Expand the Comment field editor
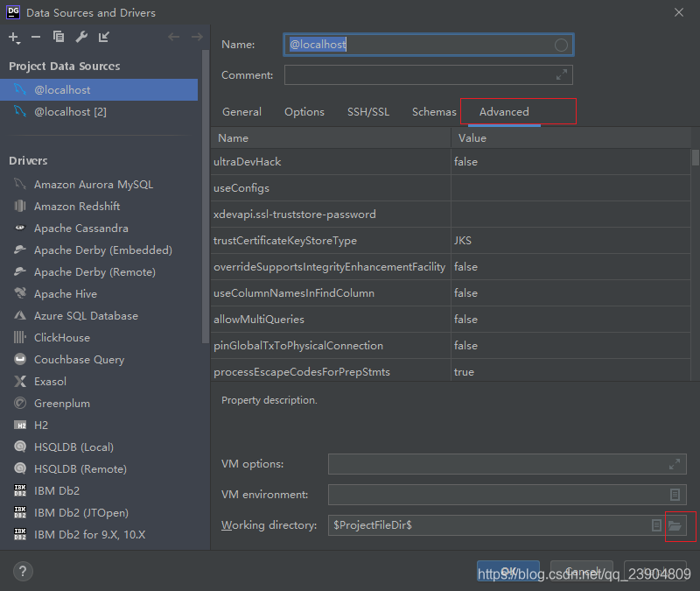The image size is (700, 591). [x=562, y=74]
